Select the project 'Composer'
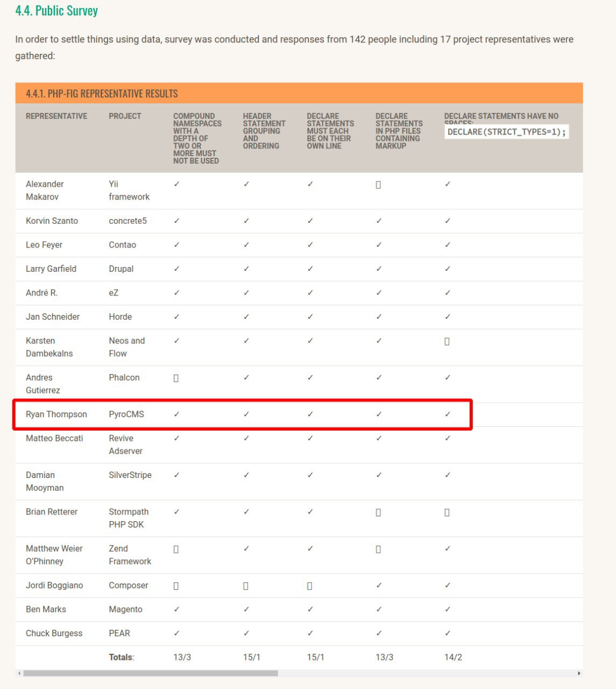This screenshot has height=689, width=616. 128,585
